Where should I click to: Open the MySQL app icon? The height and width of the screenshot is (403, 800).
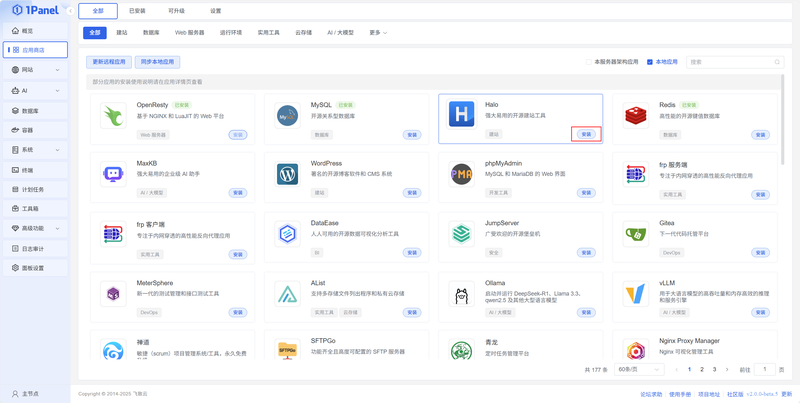tap(287, 116)
